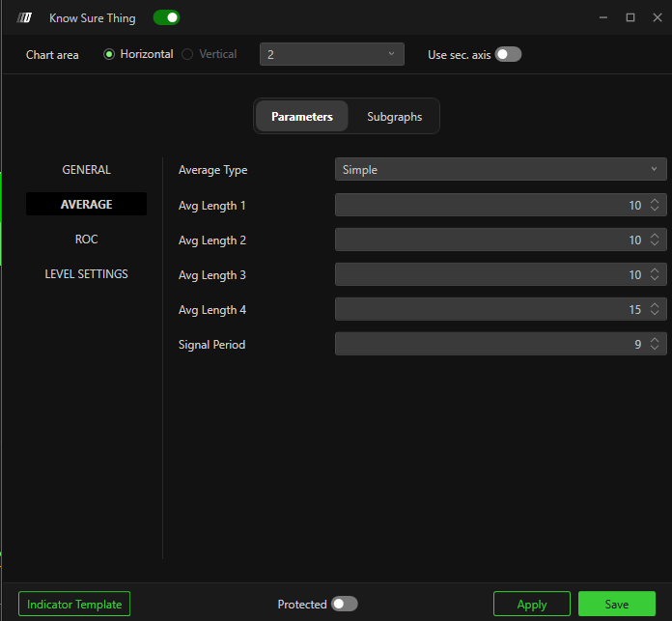Enable the Use sec. axis toggle
The width and height of the screenshot is (672, 621).
coord(508,55)
